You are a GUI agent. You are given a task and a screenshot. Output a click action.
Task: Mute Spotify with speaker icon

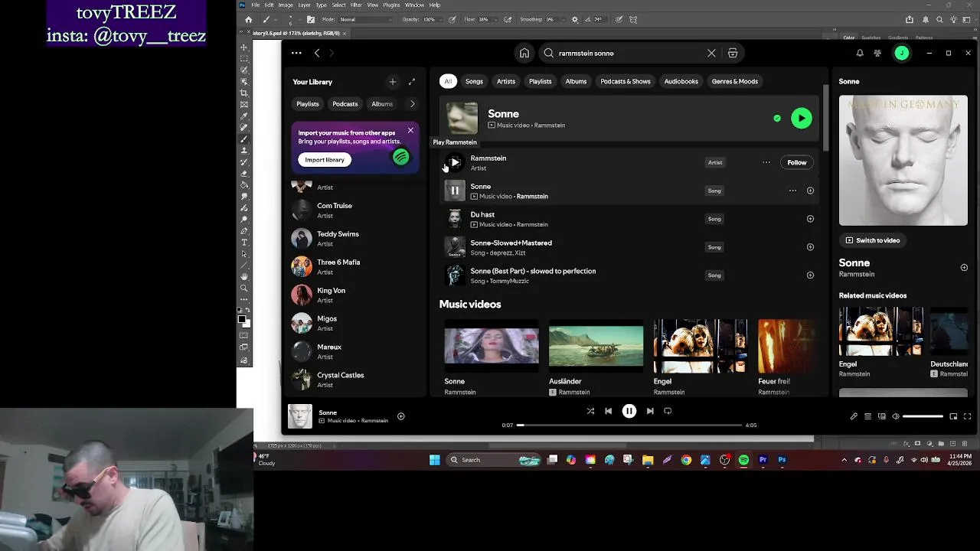pos(896,416)
